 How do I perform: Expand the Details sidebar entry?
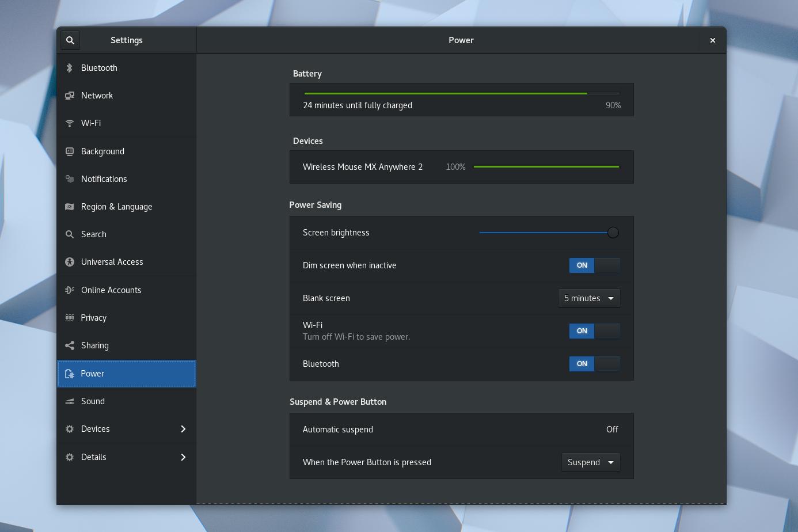127,457
